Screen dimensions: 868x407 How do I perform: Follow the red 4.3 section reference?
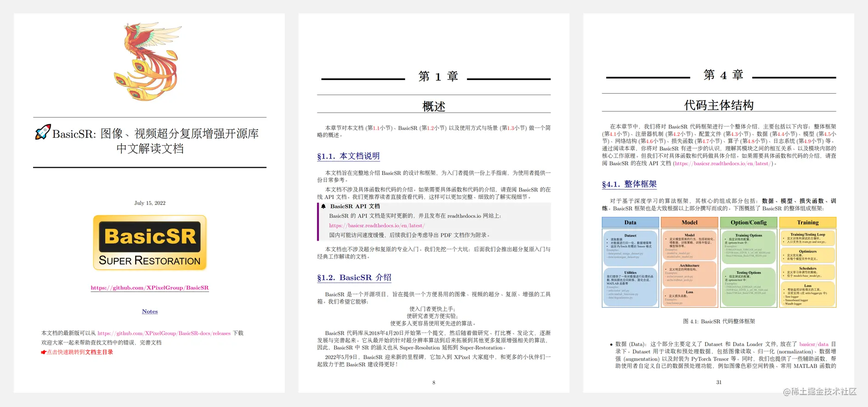click(x=735, y=134)
